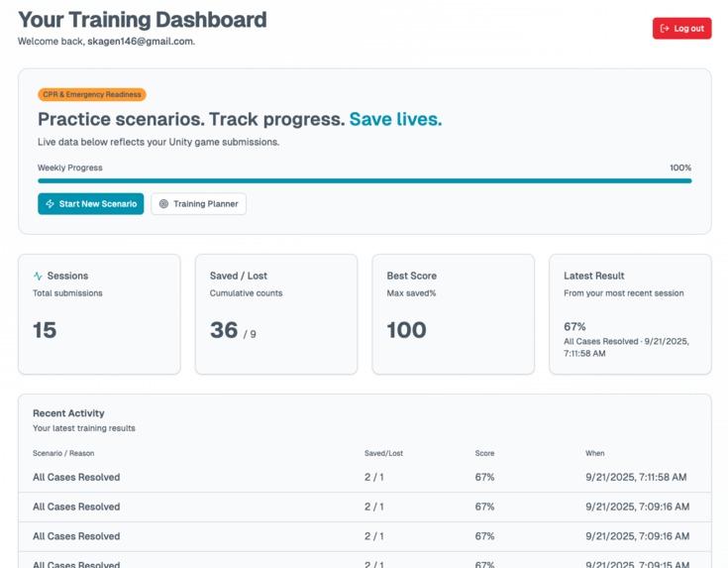Click the Best Score card
This screenshot has height=568, width=728.
click(x=454, y=314)
